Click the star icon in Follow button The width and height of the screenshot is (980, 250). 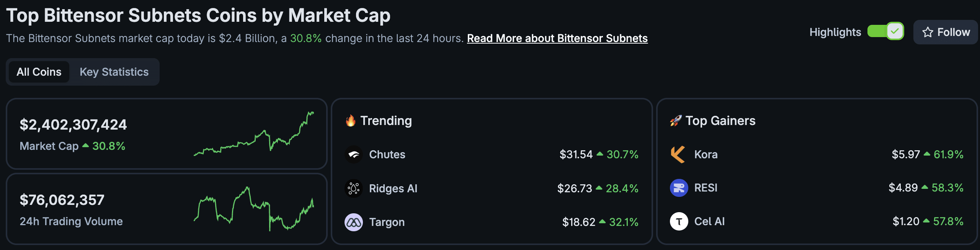tap(926, 32)
